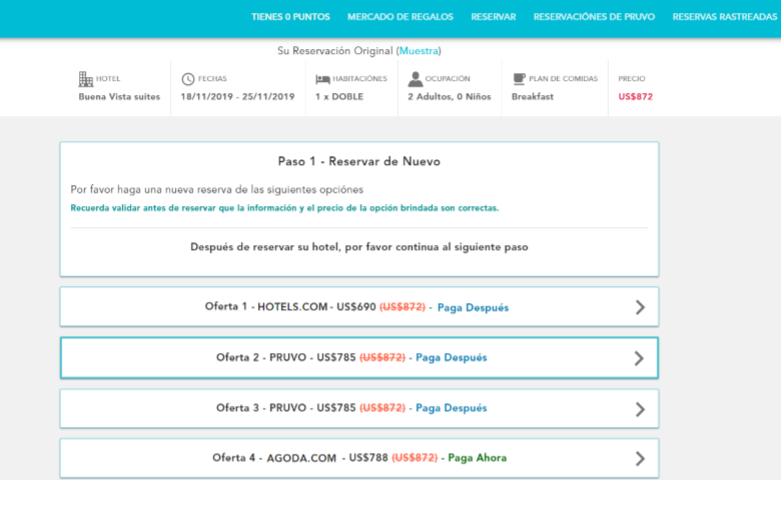Expand Oferta 2 PRUVO chevron arrow
Viewport: 781px width, 517px height.
coord(639,358)
